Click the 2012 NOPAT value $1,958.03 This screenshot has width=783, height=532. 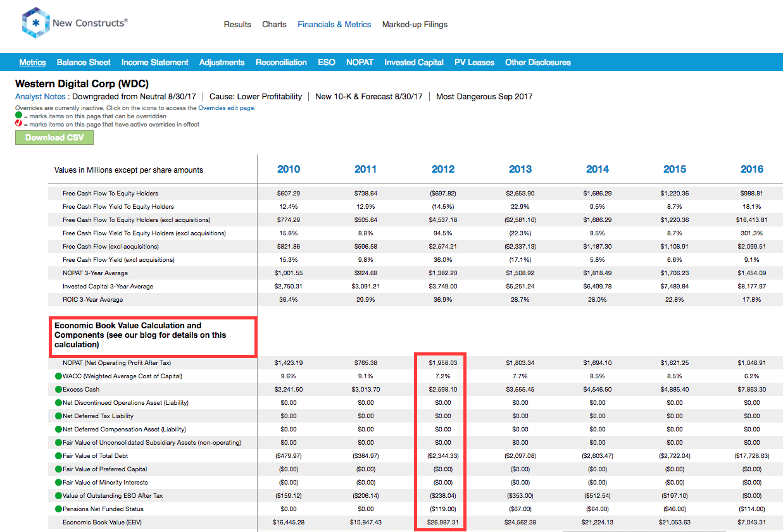coord(443,363)
